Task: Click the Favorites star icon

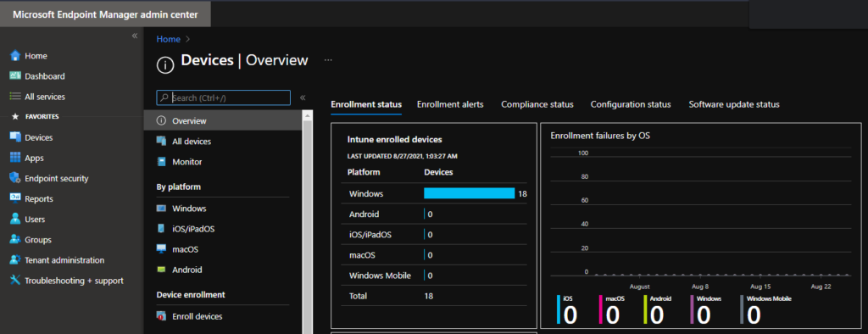Action: tap(15, 117)
